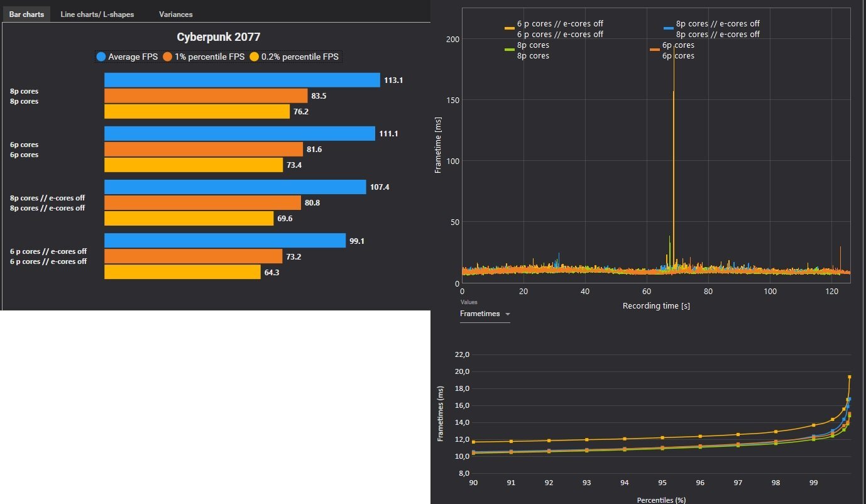This screenshot has width=866, height=504.
Task: Click the 113.1 value label
Action: point(393,80)
